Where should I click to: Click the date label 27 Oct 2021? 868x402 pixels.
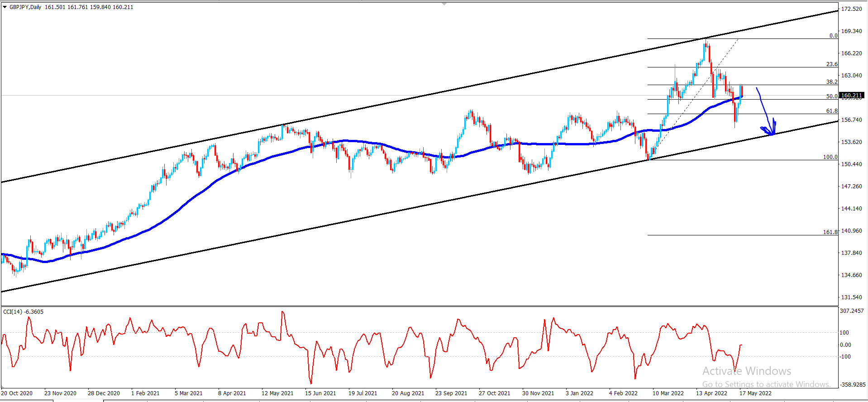click(494, 393)
